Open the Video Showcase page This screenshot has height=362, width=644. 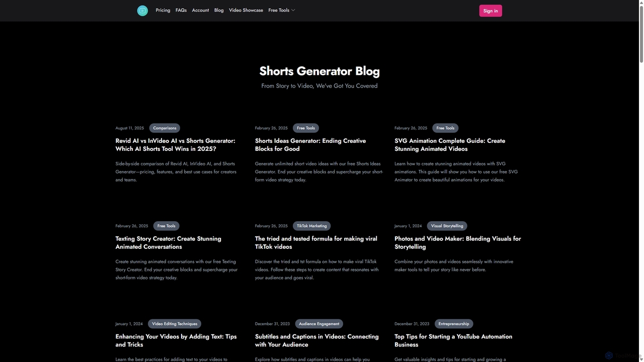pos(246,10)
